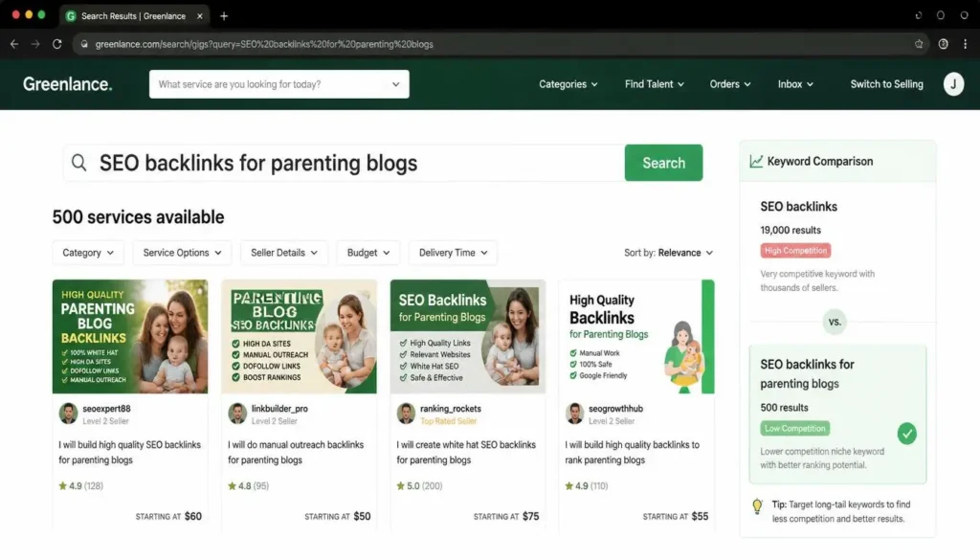Viewport: 980px width, 560px height.
Task: Open the High Quality Parenting Blog Backlinks thumbnail
Action: (130, 336)
